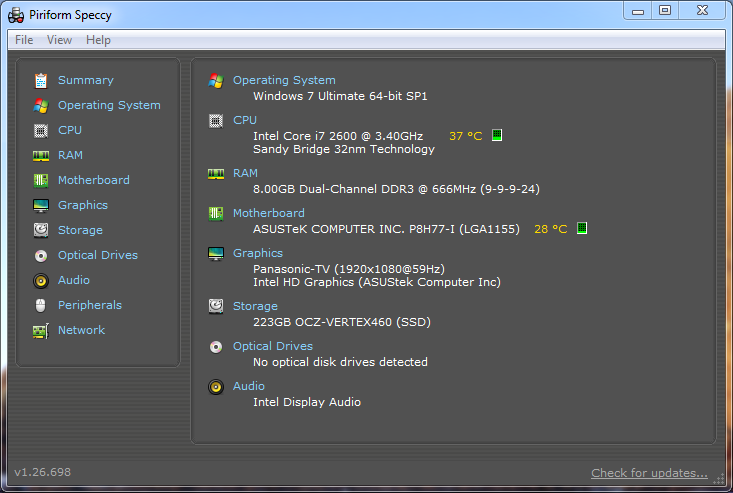Select Operating System in the sidebar list

pyautogui.click(x=109, y=105)
